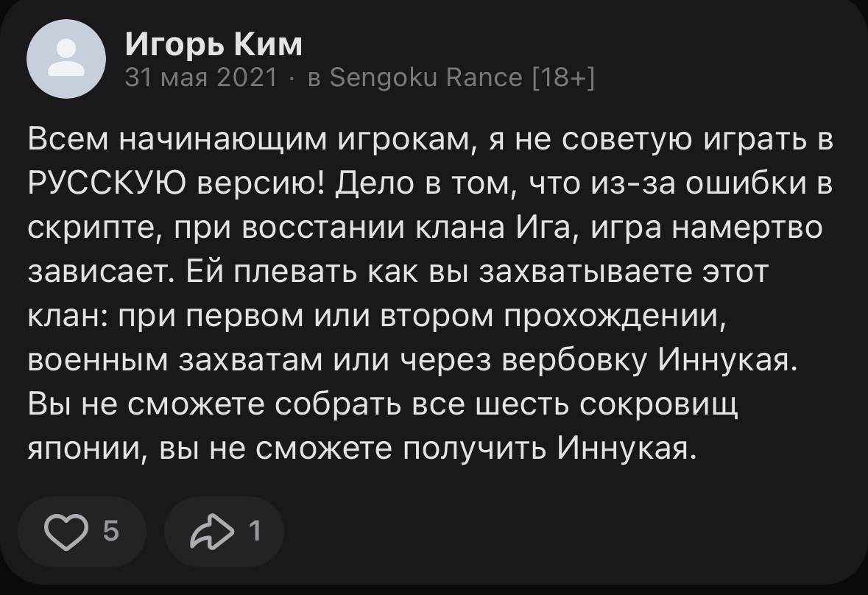868x595 pixels.
Task: Click the post date 31 мая 2021
Action: pos(201,77)
